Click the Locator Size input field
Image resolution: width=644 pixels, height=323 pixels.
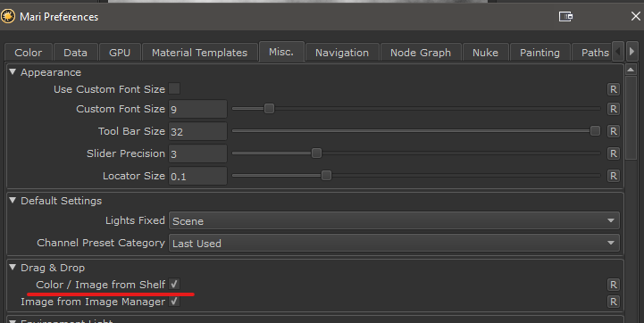197,176
